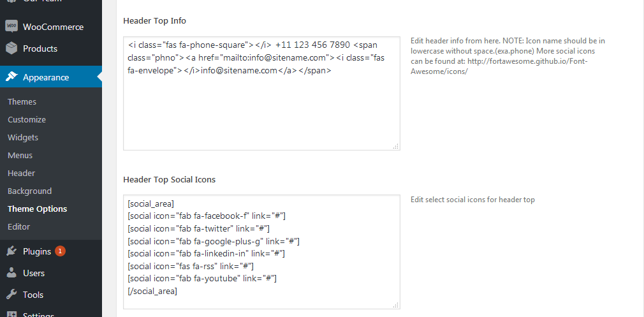Click the Appearance paintbrush icon
This screenshot has height=317, width=644.
pyautogui.click(x=11, y=77)
